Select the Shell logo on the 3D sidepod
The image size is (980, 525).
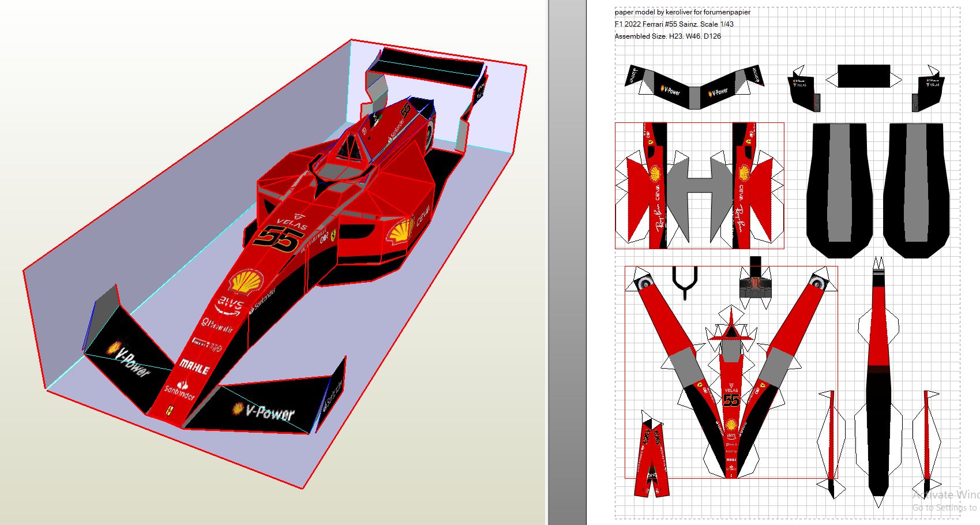400,231
